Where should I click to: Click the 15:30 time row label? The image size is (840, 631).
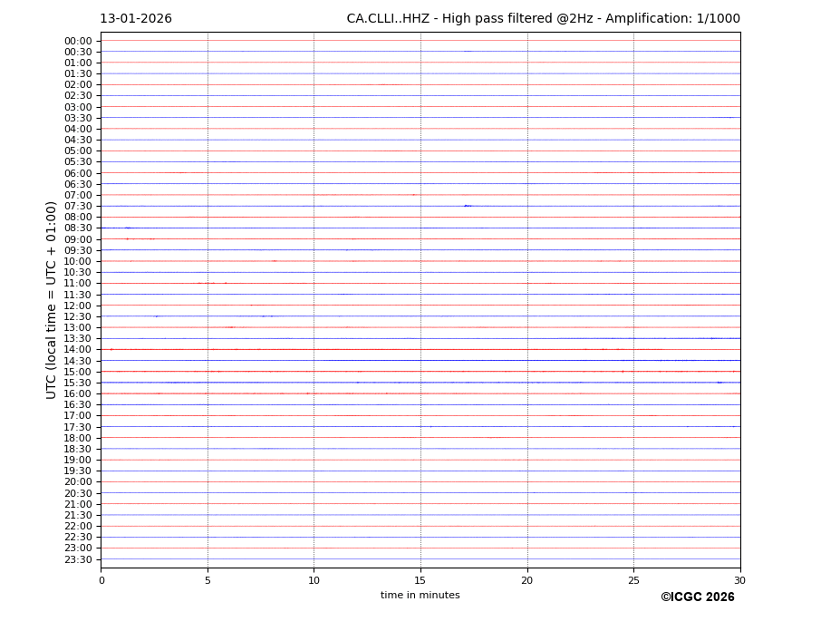[77, 383]
